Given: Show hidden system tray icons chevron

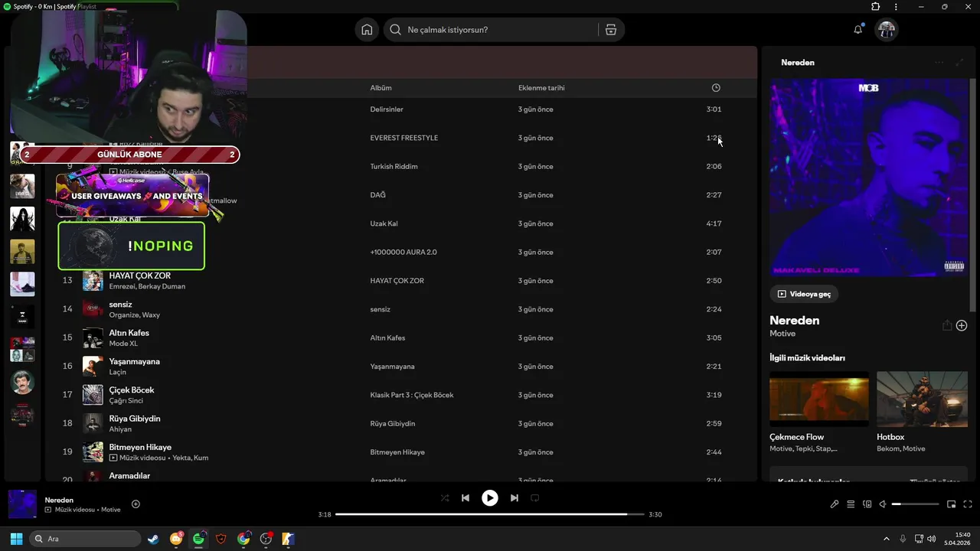Looking at the screenshot, I should [x=887, y=539].
